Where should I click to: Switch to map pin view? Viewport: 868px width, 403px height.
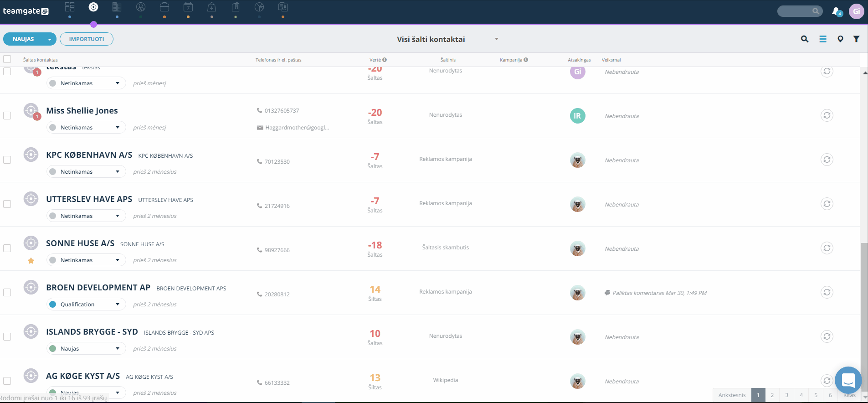click(x=840, y=39)
